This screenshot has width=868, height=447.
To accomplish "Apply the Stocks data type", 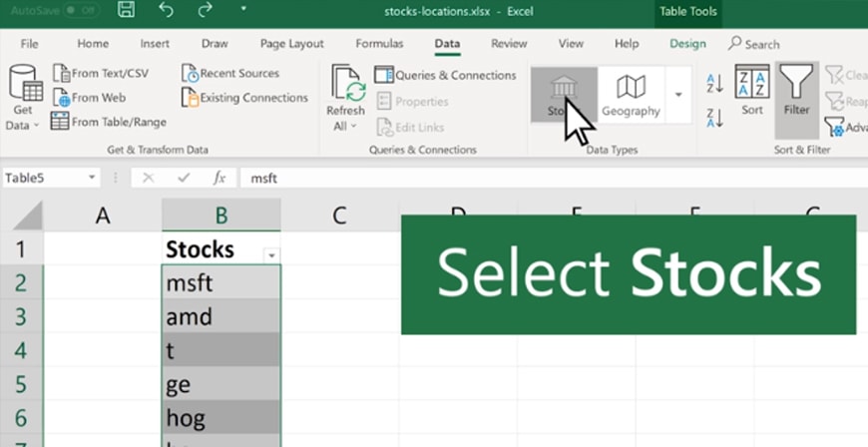I will pos(564,95).
